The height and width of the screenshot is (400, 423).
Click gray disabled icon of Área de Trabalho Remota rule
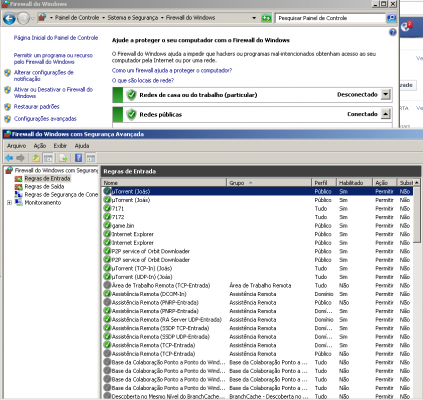tap(107, 285)
